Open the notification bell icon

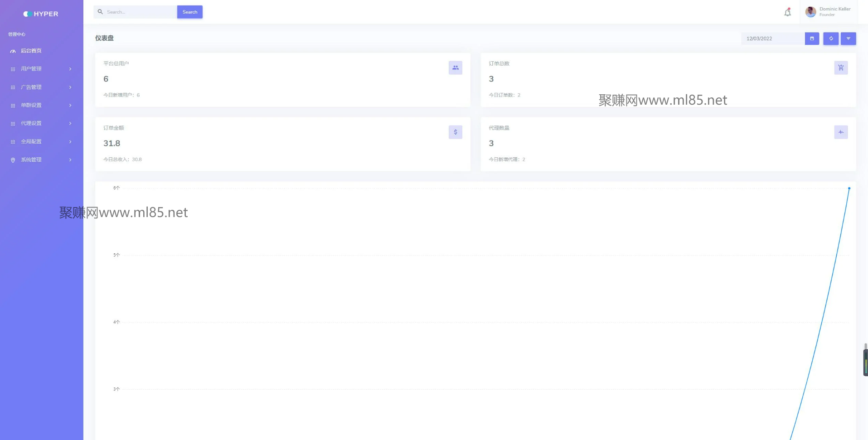tap(788, 12)
